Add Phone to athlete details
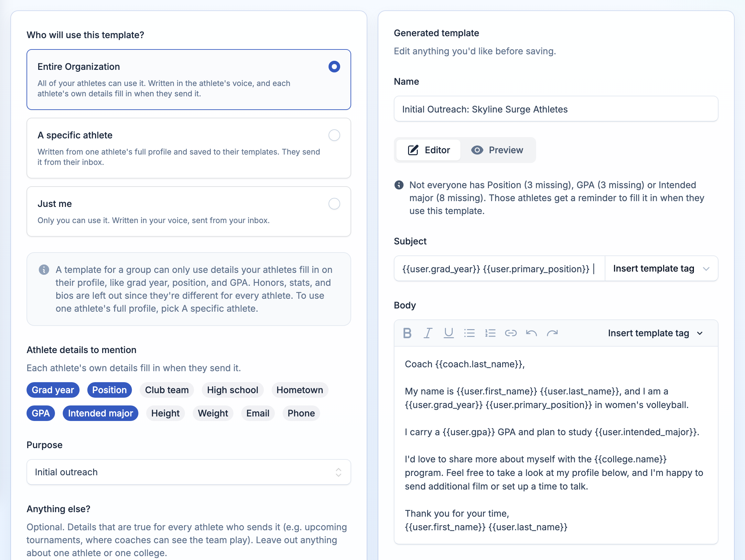745x560 pixels. click(301, 413)
